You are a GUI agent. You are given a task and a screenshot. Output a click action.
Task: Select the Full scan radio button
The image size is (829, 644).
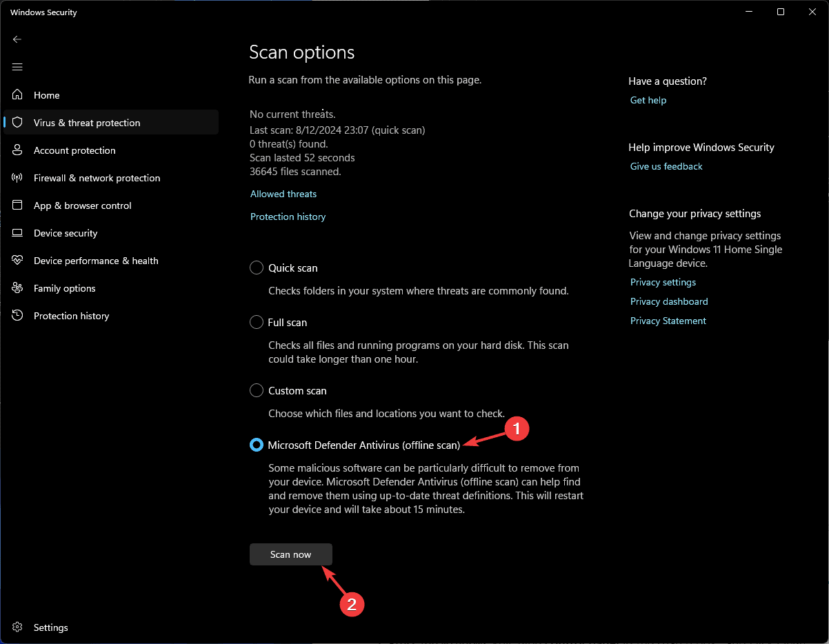point(257,322)
